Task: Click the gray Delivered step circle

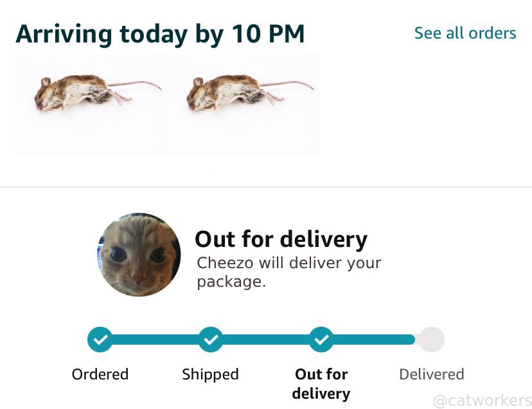Action: 431,339
